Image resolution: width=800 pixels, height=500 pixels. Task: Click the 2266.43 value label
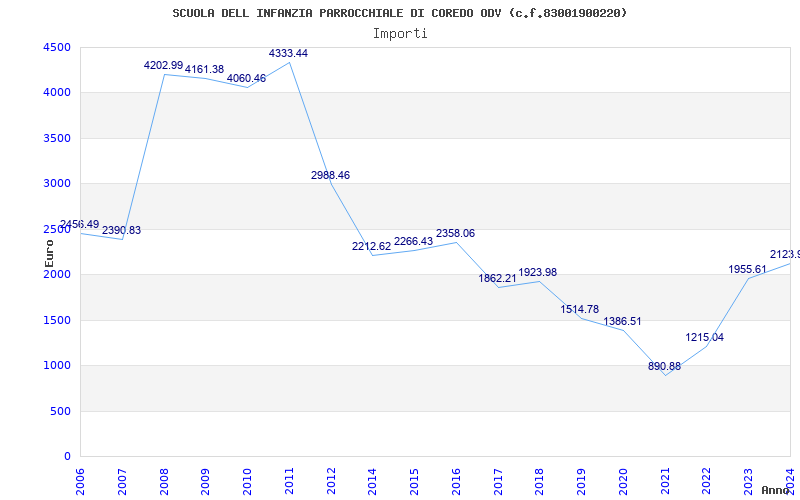coord(413,241)
